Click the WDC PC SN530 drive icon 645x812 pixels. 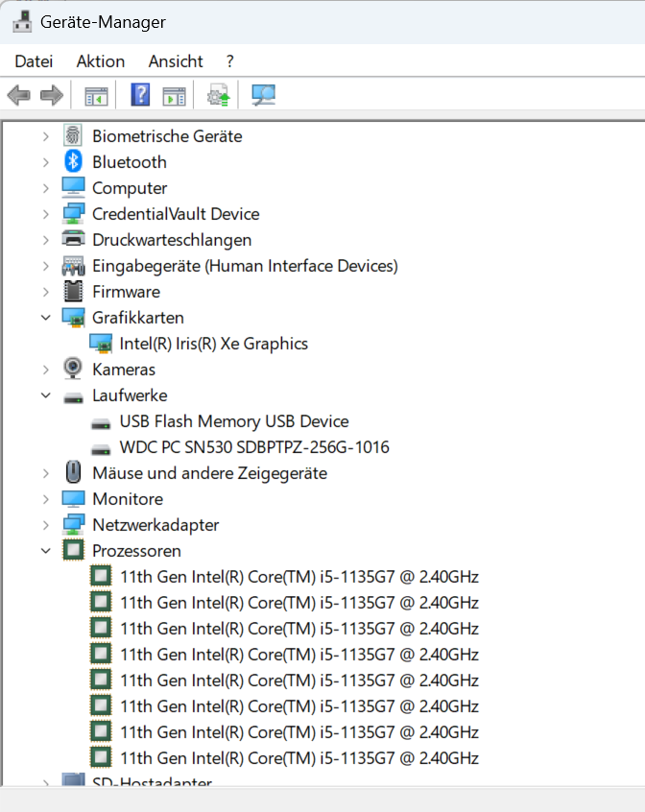point(101,449)
